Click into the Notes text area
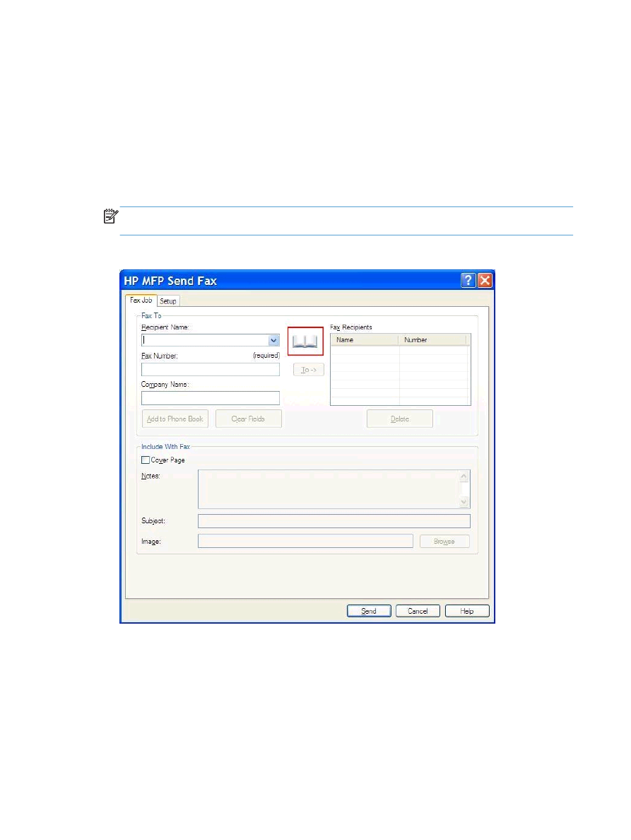This screenshot has width=631, height=840. [329, 489]
